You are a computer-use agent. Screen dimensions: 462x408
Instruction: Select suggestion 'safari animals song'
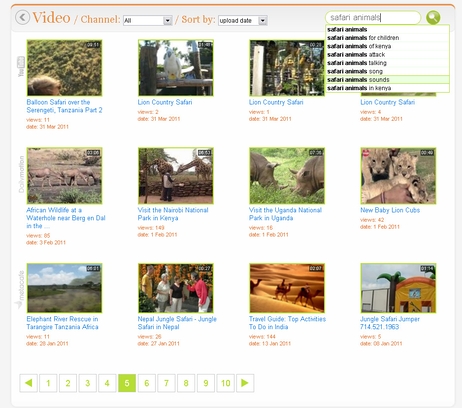[387, 71]
